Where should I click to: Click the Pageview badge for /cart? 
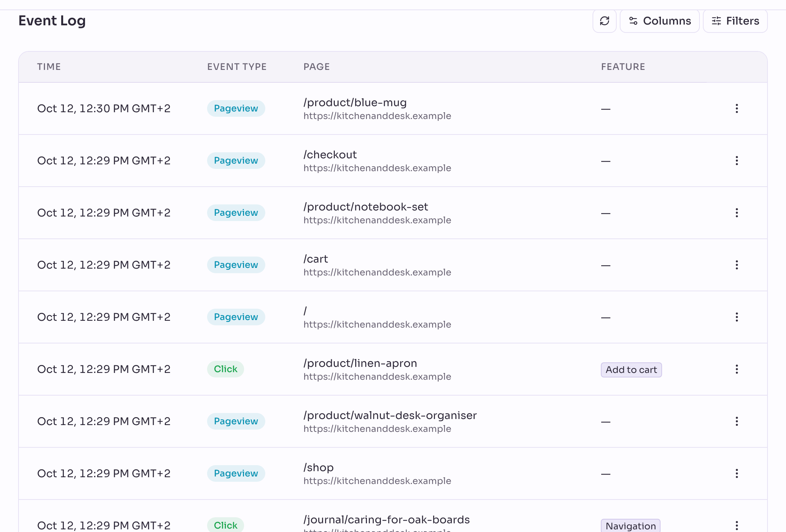(236, 265)
